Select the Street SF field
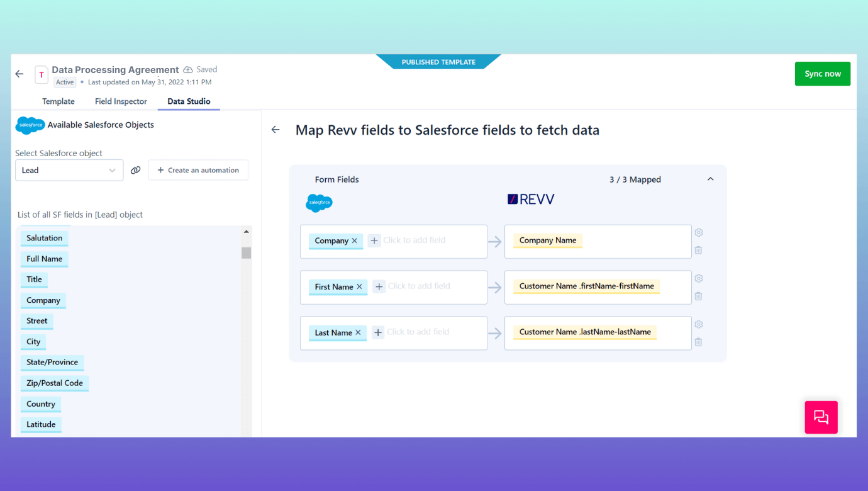 (x=36, y=321)
